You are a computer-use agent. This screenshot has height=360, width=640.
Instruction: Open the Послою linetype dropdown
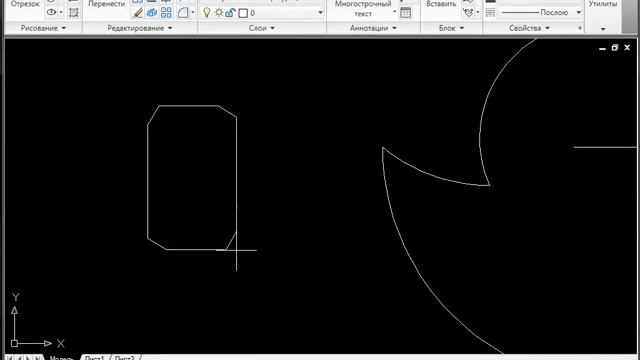578,13
